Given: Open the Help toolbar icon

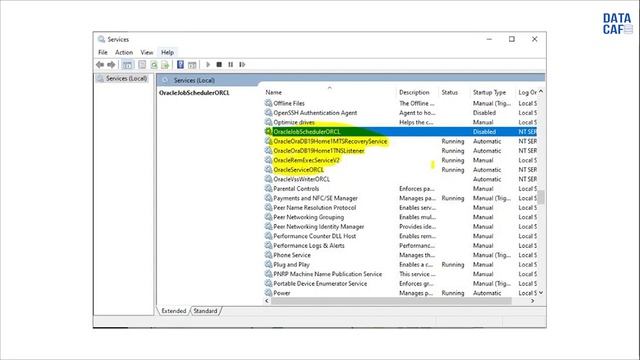Looking at the screenshot, I should (180, 64).
